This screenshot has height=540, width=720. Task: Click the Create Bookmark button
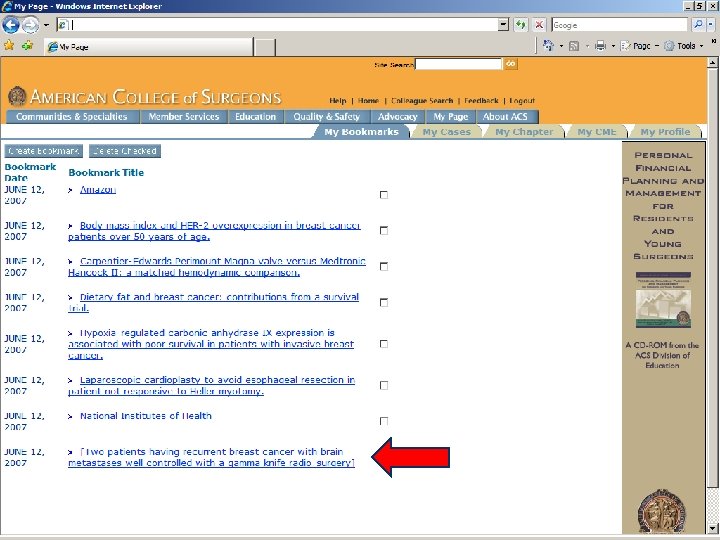[x=44, y=151]
